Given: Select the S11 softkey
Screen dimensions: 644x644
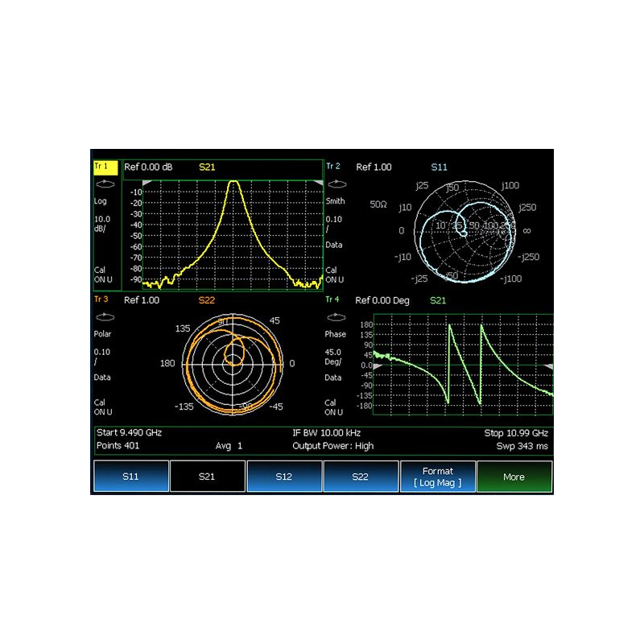Looking at the screenshot, I should [x=131, y=476].
